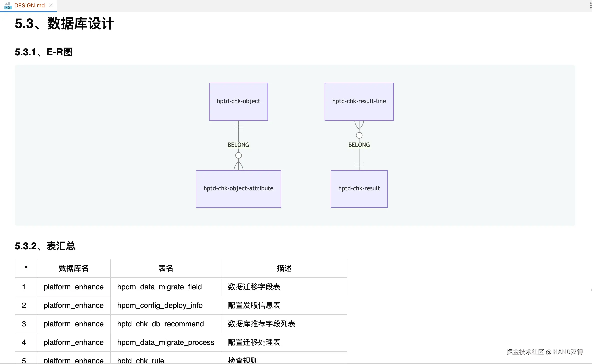This screenshot has height=364, width=592.
Task: Click the crow's foot circle above hptd-chk-object-attribute
Action: pos(238,155)
